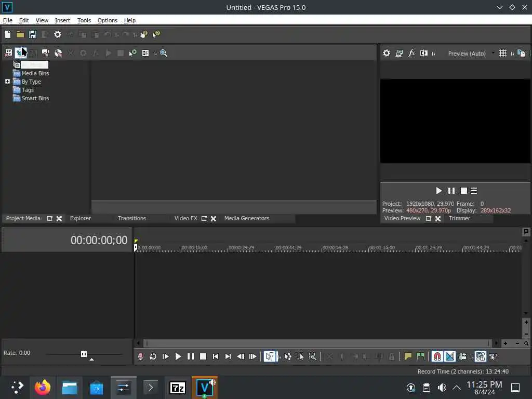Open the Project Media views icon
This screenshot has width=532, height=399.
(145, 53)
